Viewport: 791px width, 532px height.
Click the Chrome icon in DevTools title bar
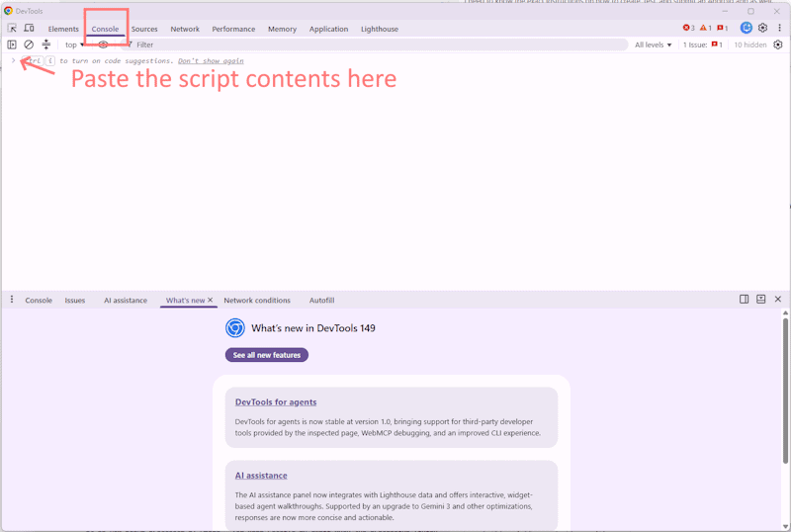(8, 11)
